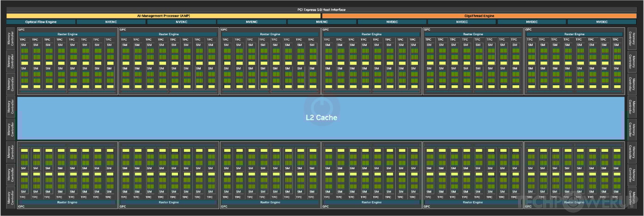
Task: Click the first NVDEC block next to NVENC
Action: point(392,22)
